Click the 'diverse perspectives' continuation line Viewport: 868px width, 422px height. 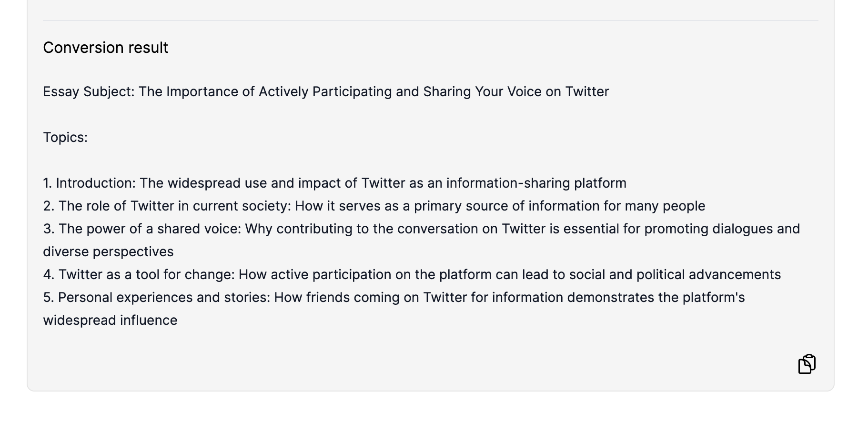pyautogui.click(x=108, y=251)
